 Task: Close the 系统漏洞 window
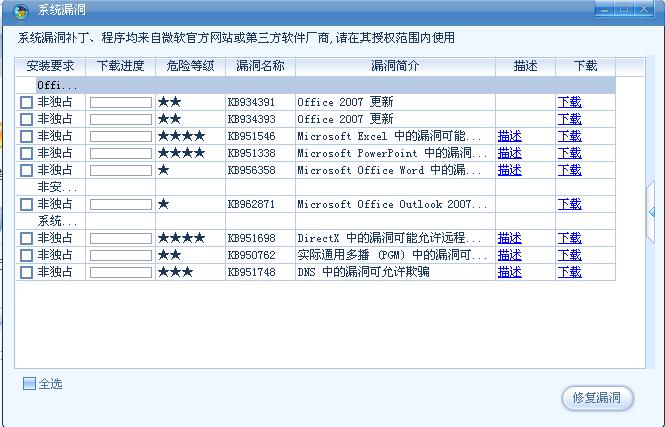644,8
